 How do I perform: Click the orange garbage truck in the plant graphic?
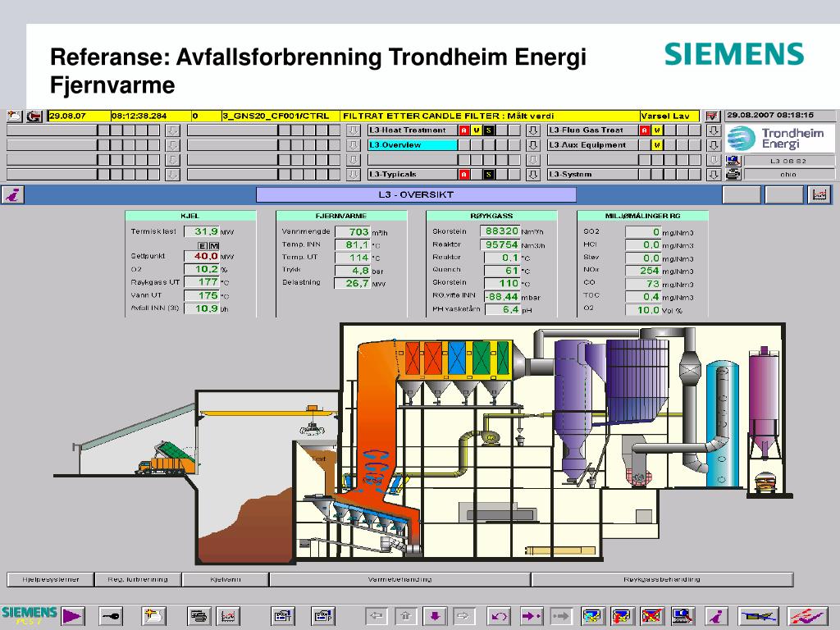[x=166, y=459]
